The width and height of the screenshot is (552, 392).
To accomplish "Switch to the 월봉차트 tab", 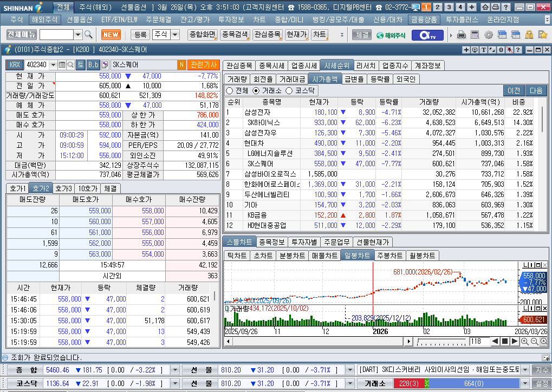I will pyautogui.click(x=422, y=256).
